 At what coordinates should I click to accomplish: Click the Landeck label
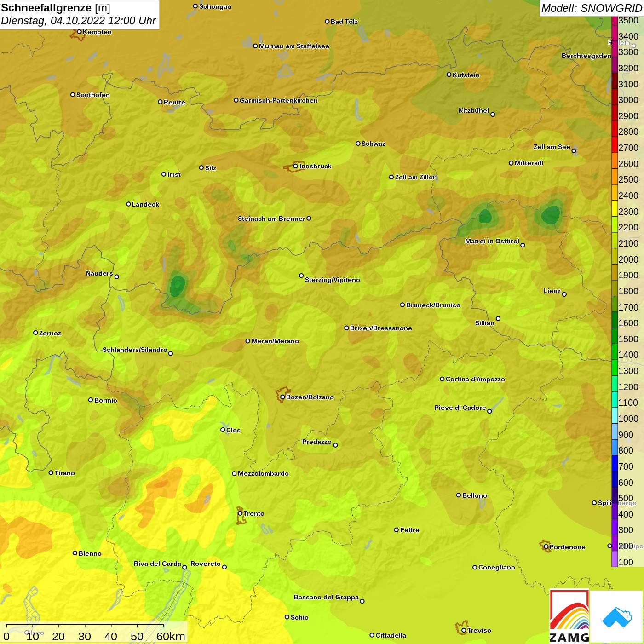point(145,204)
